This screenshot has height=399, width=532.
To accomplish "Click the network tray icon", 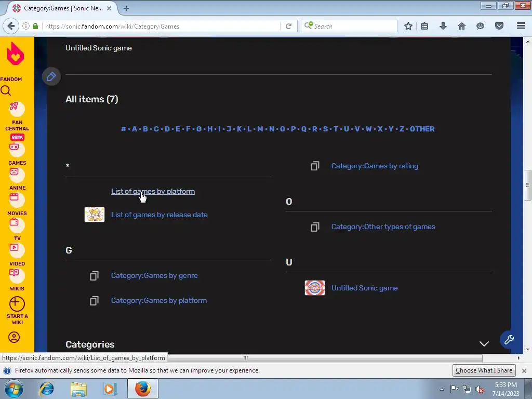I will pyautogui.click(x=467, y=390).
